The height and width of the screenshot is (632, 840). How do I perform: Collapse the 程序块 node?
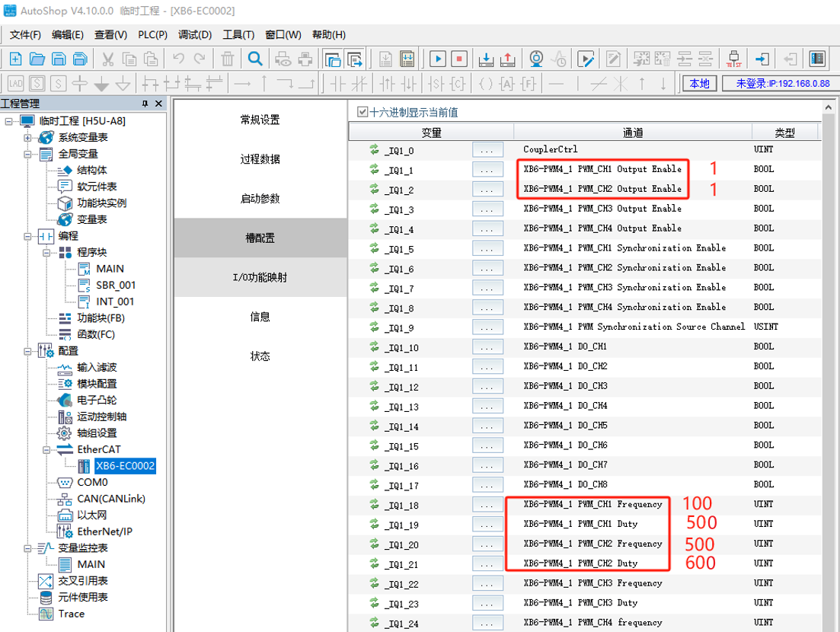point(46,252)
